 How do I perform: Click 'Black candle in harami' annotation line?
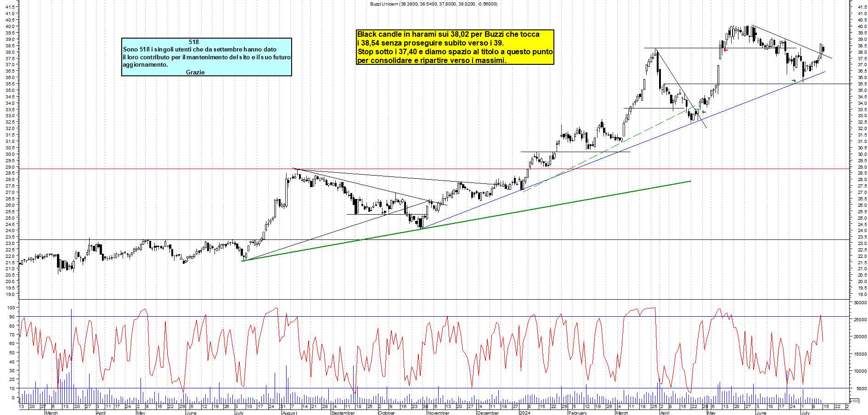click(448, 34)
